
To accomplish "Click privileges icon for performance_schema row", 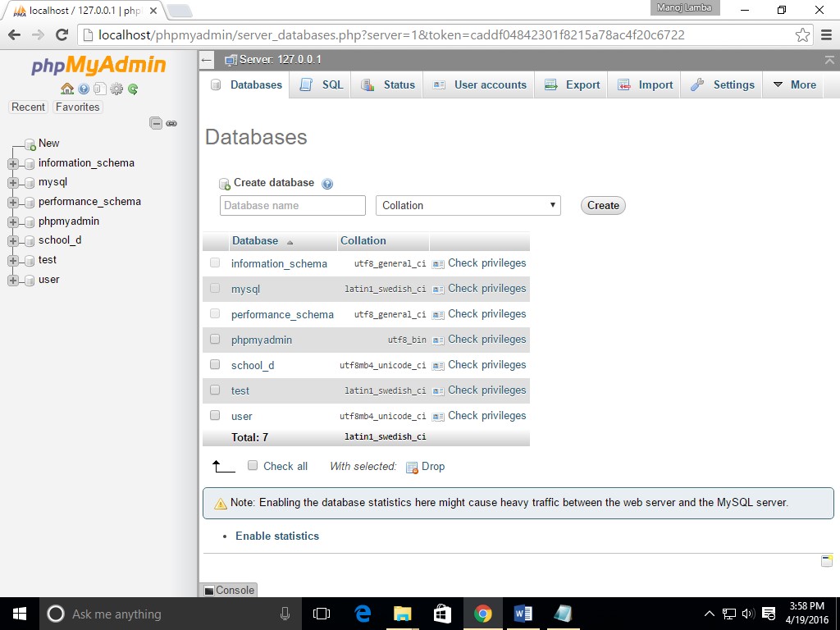I will click(x=438, y=315).
